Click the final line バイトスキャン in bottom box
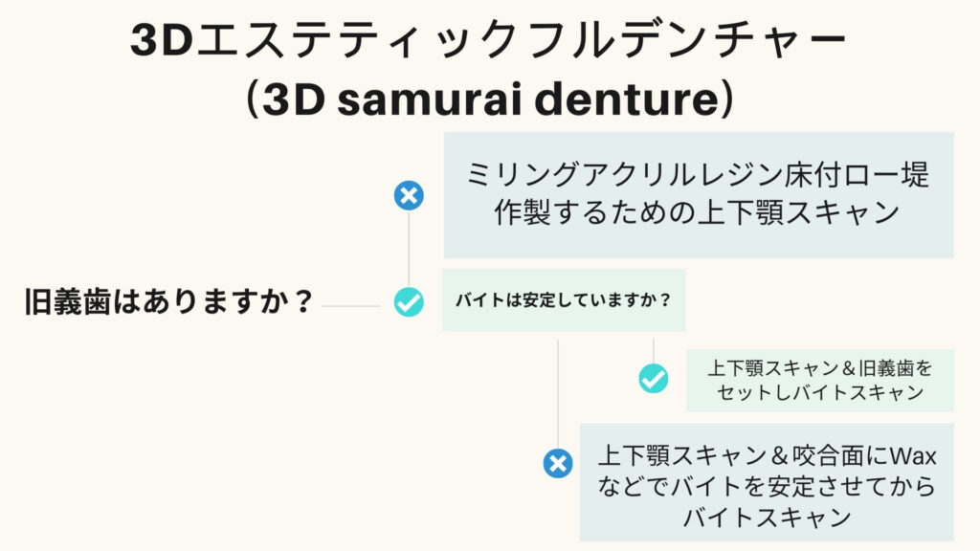Image resolution: width=980 pixels, height=551 pixels. tap(767, 517)
